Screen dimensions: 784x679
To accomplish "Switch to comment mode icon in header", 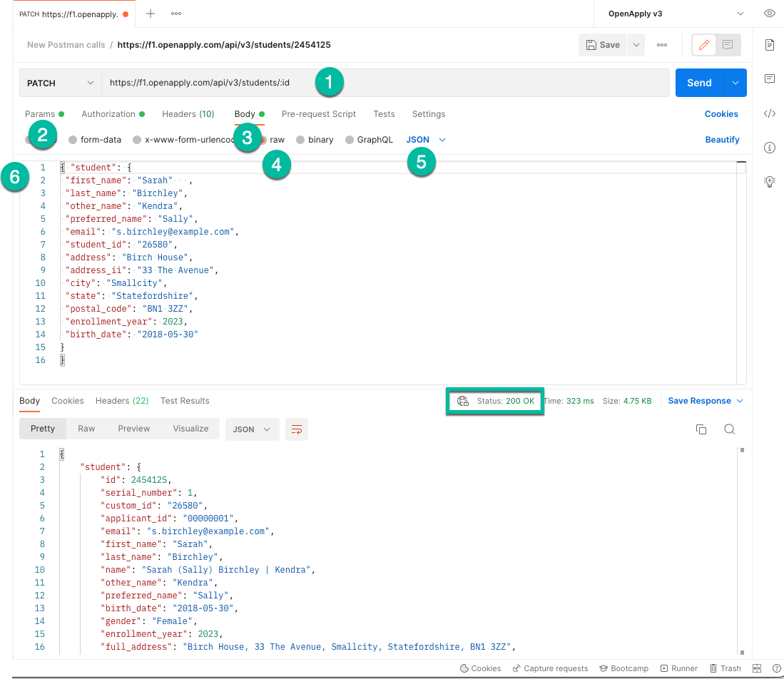I will click(728, 45).
